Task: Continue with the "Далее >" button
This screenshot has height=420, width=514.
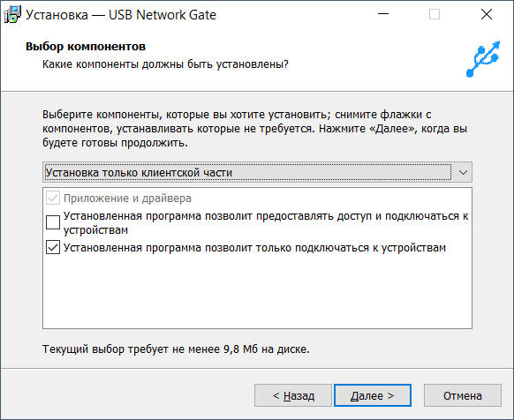Action: tap(373, 395)
